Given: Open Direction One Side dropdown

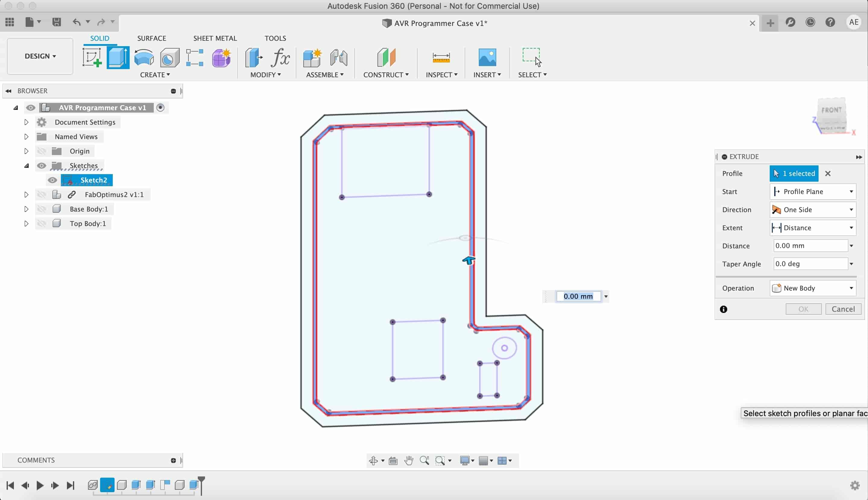Looking at the screenshot, I should pos(813,210).
